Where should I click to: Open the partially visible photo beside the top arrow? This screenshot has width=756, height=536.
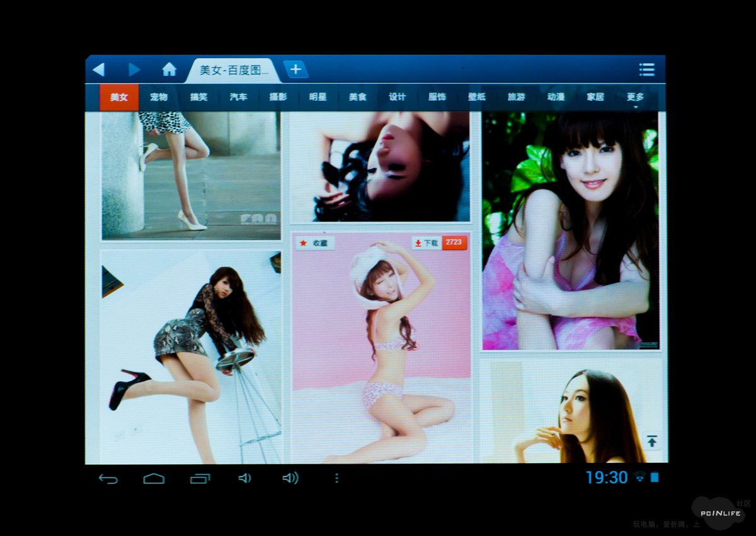[570, 411]
